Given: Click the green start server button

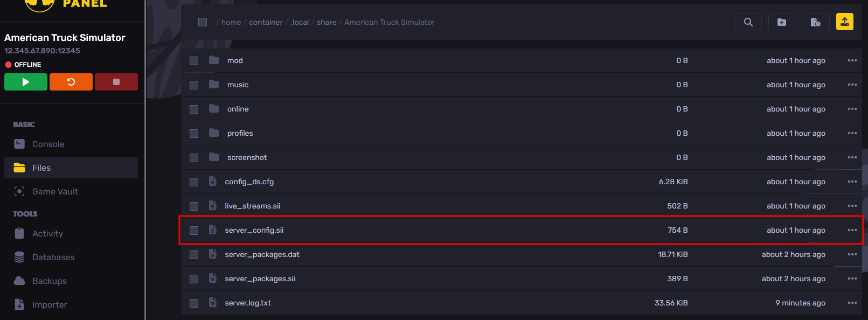Looking at the screenshot, I should [25, 82].
